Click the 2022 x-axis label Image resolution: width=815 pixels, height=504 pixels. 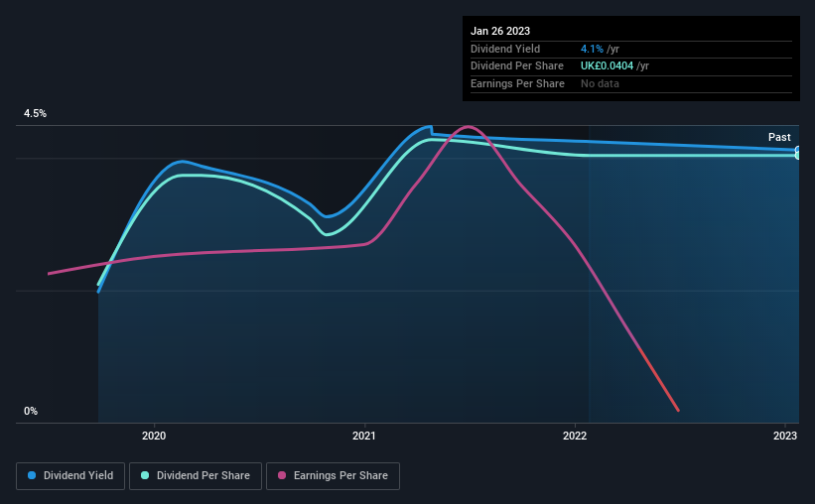coord(575,436)
